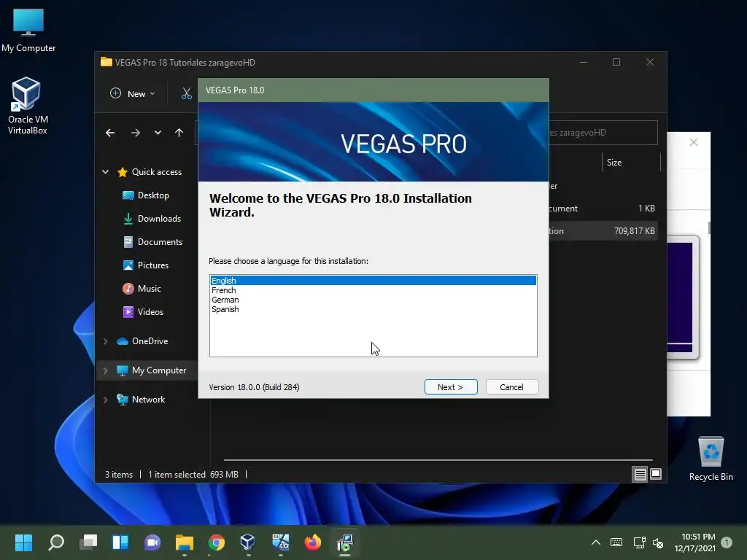Viewport: 747px width, 560px height.
Task: Expand the Network tree node
Action: (x=105, y=400)
